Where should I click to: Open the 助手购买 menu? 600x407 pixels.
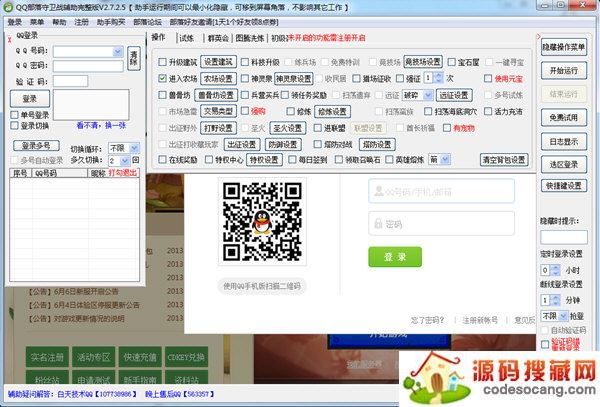(x=111, y=22)
